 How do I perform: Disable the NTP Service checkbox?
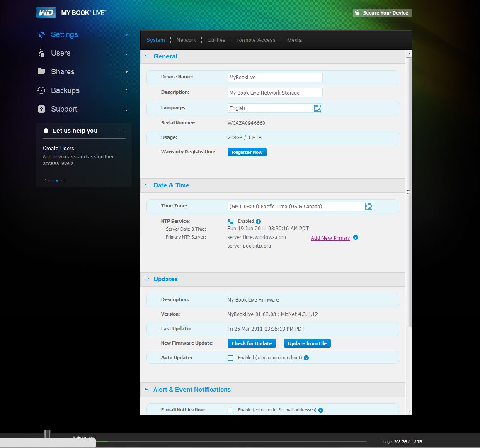[x=230, y=222]
